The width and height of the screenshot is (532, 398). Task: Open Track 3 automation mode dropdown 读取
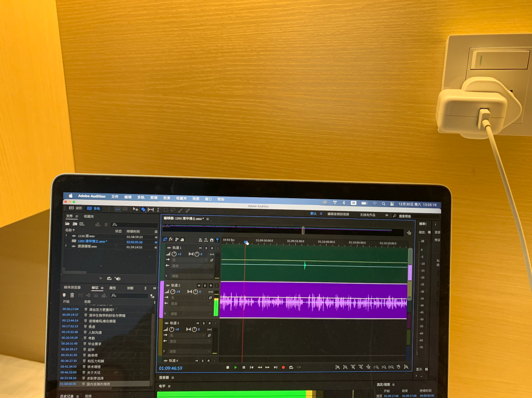(x=189, y=351)
